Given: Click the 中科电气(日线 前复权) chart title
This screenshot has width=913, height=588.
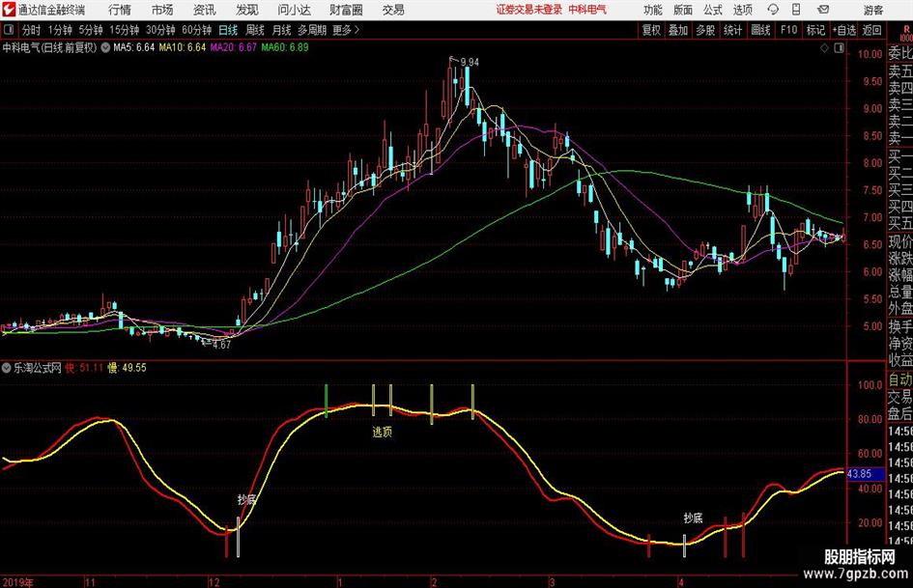Looking at the screenshot, I should point(49,47).
